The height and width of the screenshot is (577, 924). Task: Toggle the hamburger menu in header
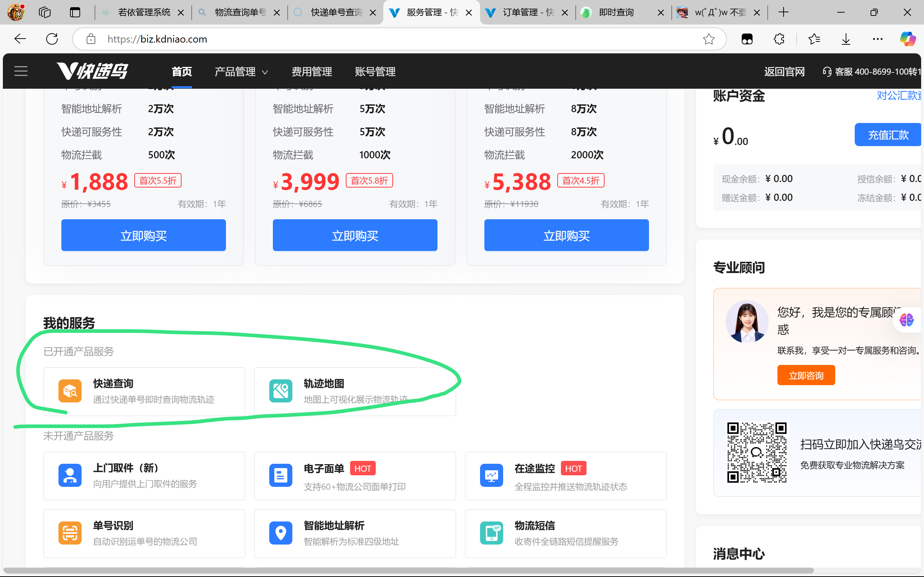(x=21, y=71)
